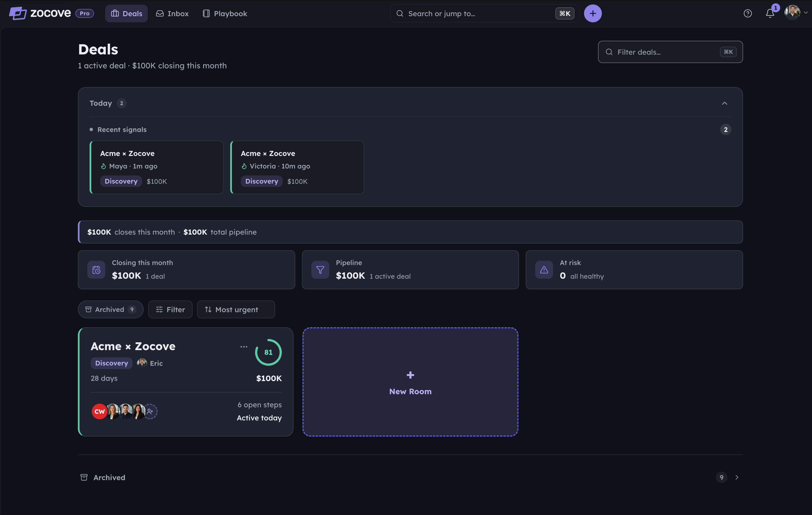Click the add member icon on deal card
The width and height of the screenshot is (812, 515).
coord(150,411)
